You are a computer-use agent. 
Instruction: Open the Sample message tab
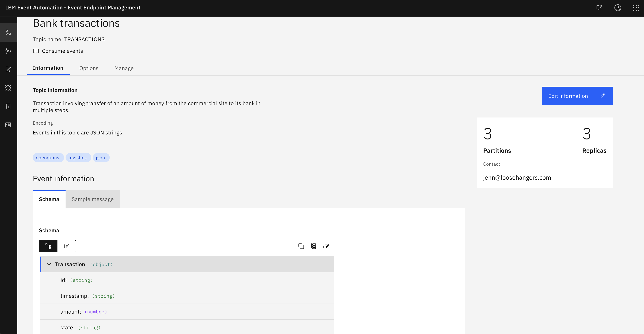(93, 199)
